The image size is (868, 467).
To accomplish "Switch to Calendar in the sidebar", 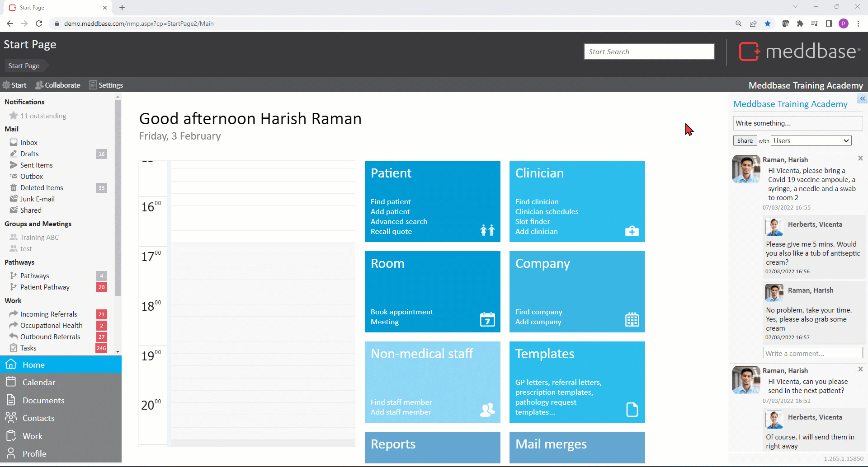I will coord(38,383).
